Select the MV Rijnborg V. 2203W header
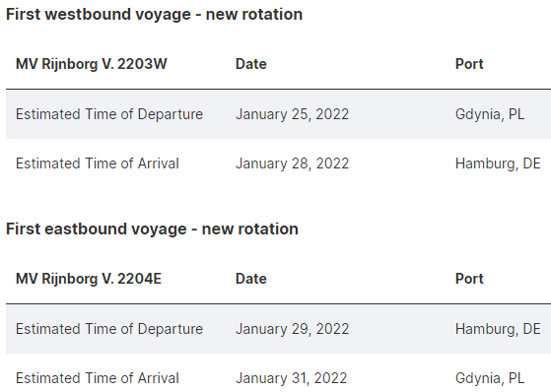 (92, 64)
